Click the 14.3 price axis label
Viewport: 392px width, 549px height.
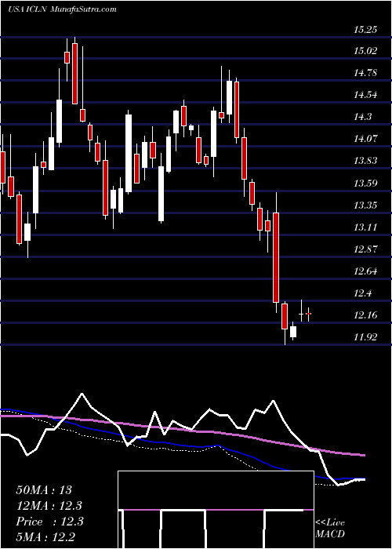pyautogui.click(x=362, y=117)
